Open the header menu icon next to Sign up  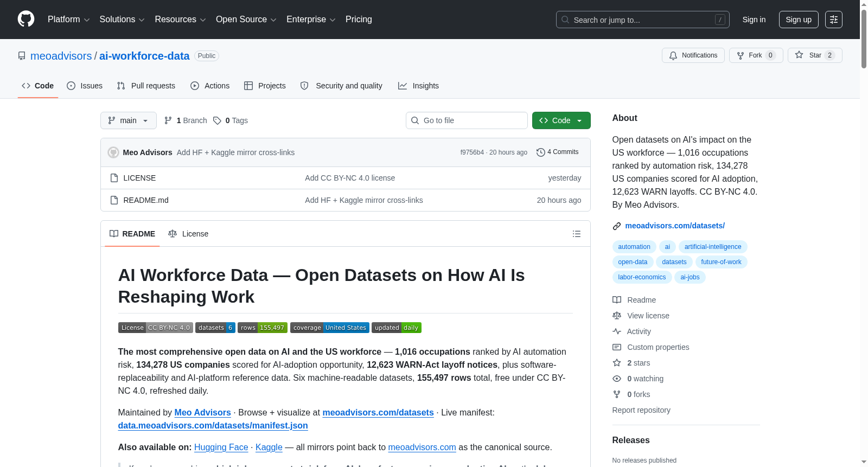click(x=834, y=20)
